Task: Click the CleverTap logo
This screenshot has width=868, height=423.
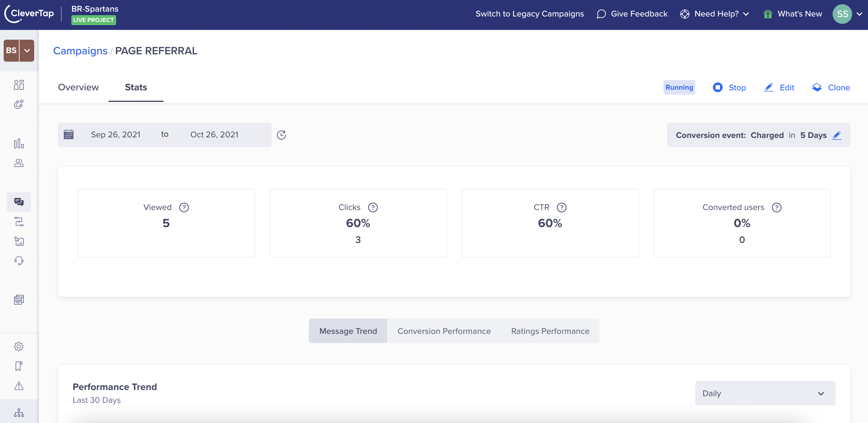Action: (x=29, y=13)
